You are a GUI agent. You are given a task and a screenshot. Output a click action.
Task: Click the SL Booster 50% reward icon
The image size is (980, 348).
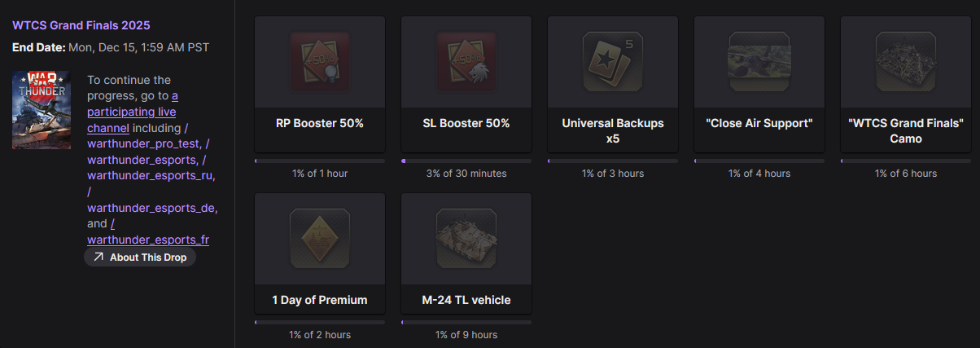click(x=466, y=61)
